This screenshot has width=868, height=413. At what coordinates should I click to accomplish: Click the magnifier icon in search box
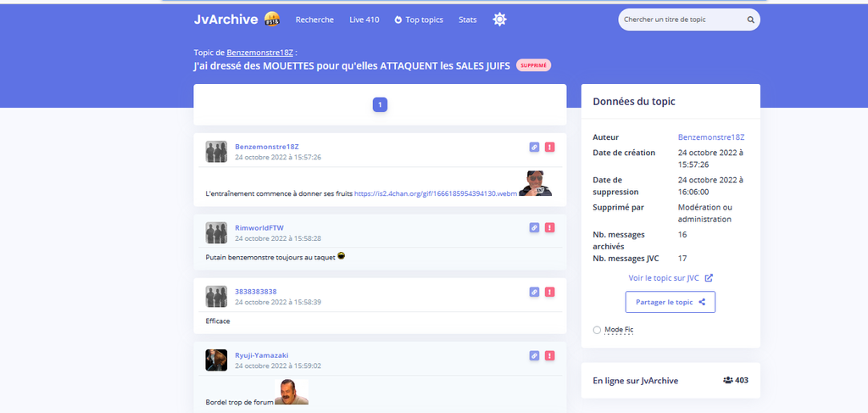(750, 20)
